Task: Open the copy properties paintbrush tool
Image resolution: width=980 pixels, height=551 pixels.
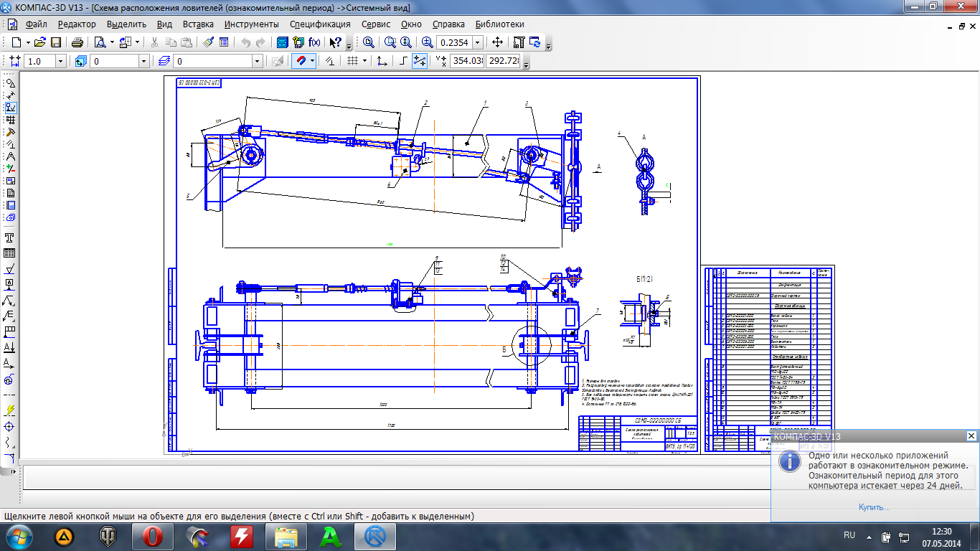Action: pos(208,42)
